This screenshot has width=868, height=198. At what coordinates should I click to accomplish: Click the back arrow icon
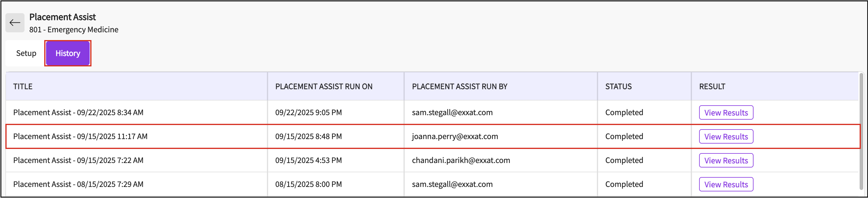(15, 23)
